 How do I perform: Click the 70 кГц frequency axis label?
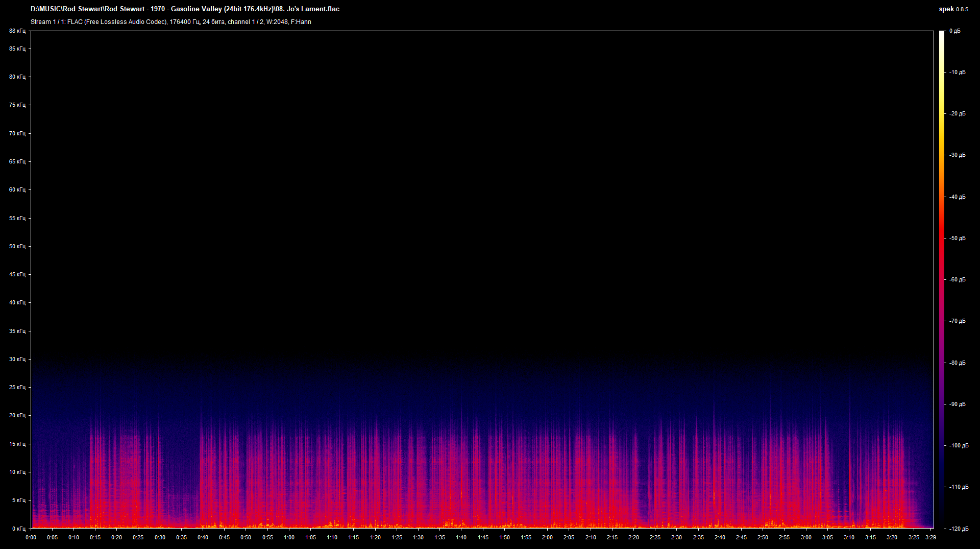click(17, 133)
